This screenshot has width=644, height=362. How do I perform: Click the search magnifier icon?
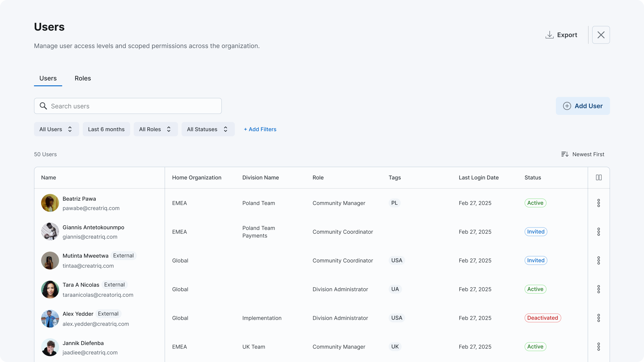pyautogui.click(x=43, y=106)
